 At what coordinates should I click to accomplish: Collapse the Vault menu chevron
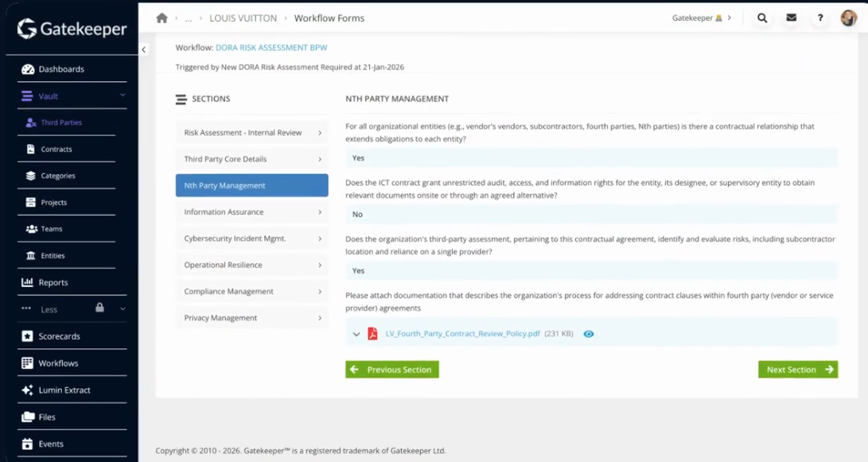(x=123, y=95)
